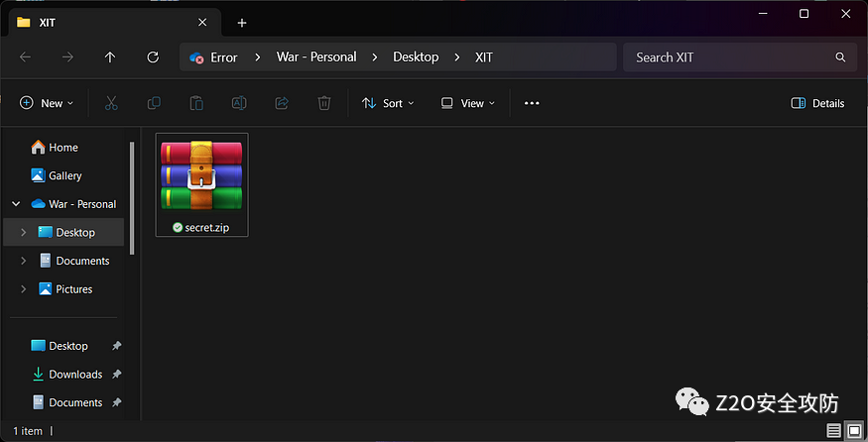868x442 pixels.
Task: Open the View dropdown menu
Action: [468, 103]
